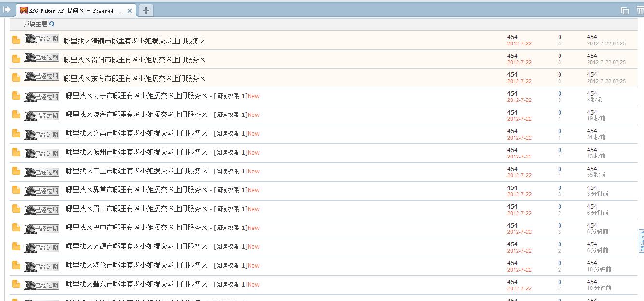Click last-post time 43 秒前
Viewport: 644px width, 301px height.
click(x=596, y=156)
